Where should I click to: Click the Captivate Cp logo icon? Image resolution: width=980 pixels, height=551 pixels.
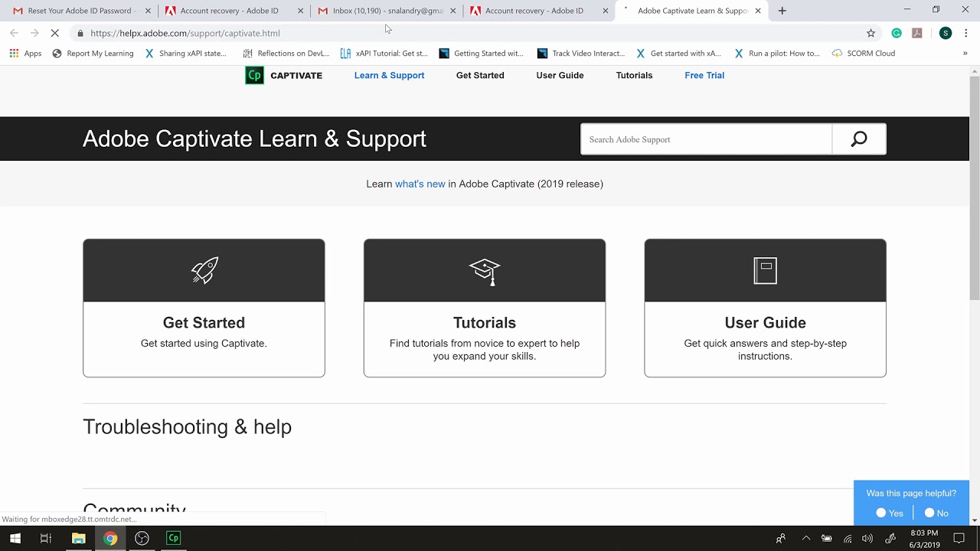click(254, 75)
